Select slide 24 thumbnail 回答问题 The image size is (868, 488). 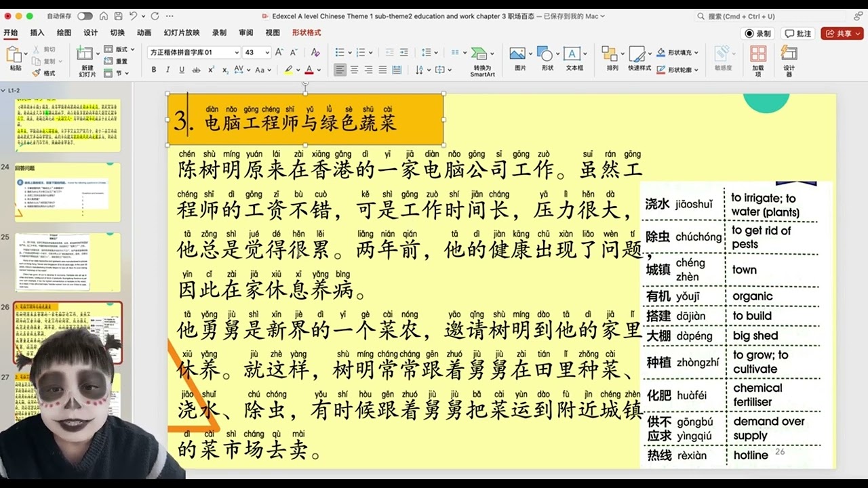(x=67, y=192)
